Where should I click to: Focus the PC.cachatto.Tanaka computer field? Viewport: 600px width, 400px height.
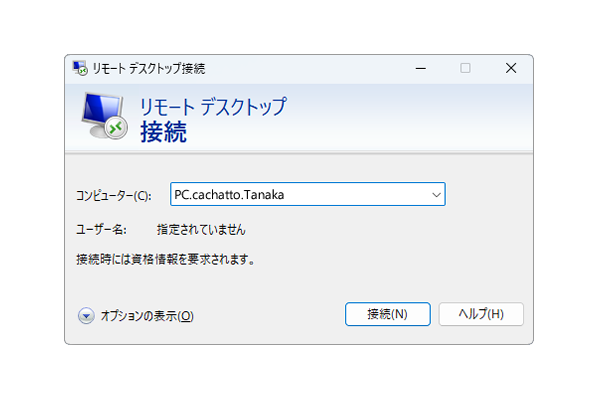coord(308,194)
